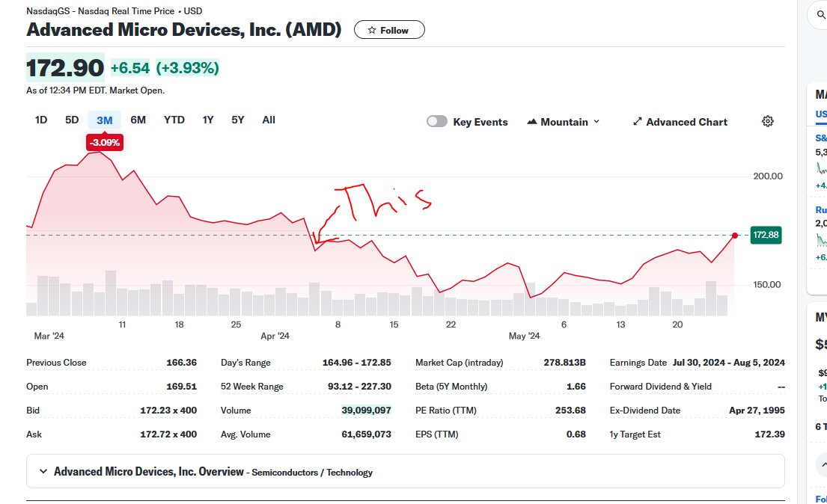The image size is (827, 504).
Task: Click the May '24 axis label
Action: 524,336
